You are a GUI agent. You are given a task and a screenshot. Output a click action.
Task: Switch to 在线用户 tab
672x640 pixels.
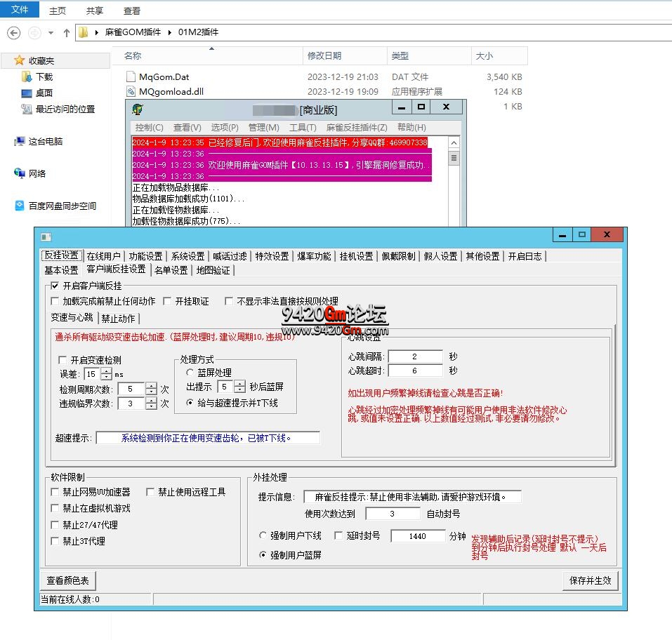pyautogui.click(x=104, y=256)
